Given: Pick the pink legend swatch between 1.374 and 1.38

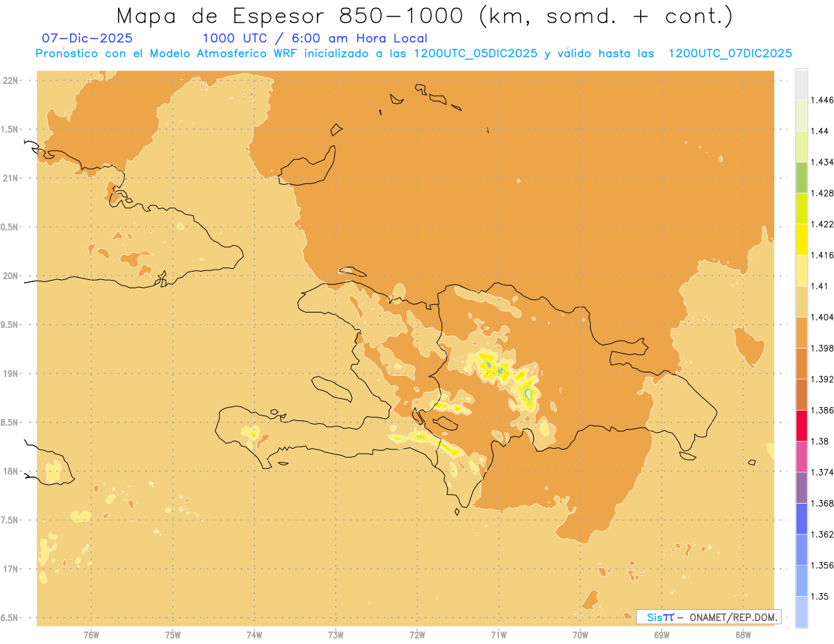Looking at the screenshot, I should point(801,456).
